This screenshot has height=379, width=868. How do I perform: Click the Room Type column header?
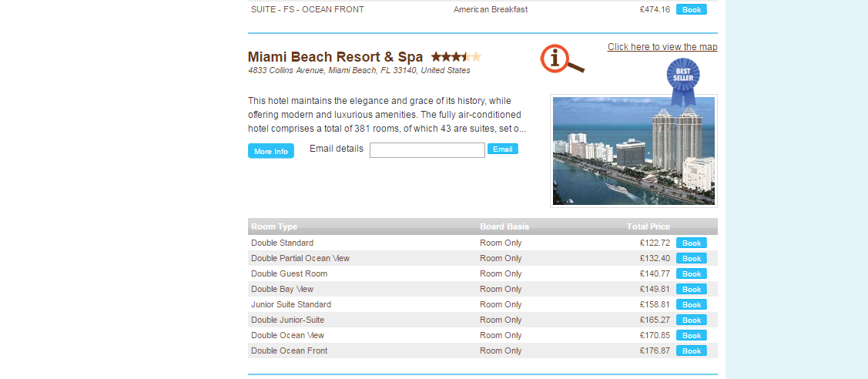pyautogui.click(x=274, y=226)
